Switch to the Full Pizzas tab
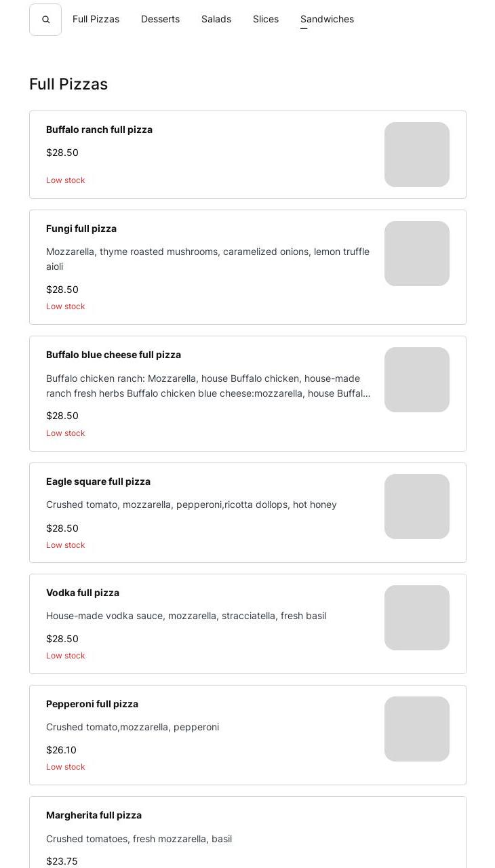The image size is (495, 868). click(x=96, y=19)
